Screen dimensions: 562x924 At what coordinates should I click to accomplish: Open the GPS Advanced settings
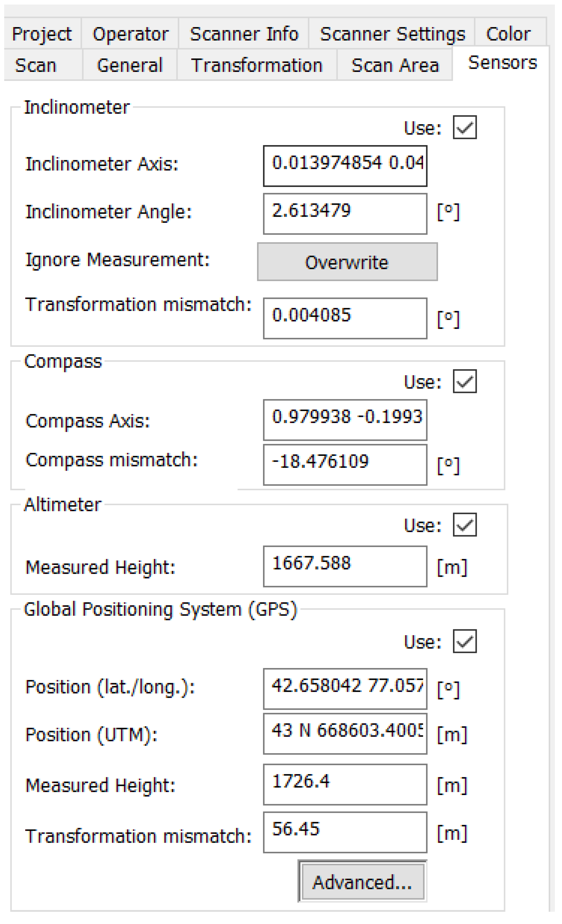(x=362, y=882)
